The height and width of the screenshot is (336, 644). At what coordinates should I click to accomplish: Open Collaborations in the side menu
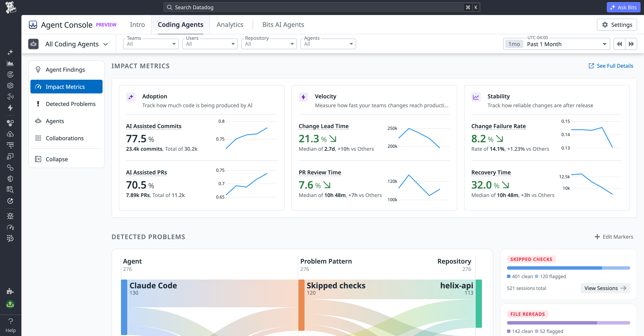click(66, 138)
